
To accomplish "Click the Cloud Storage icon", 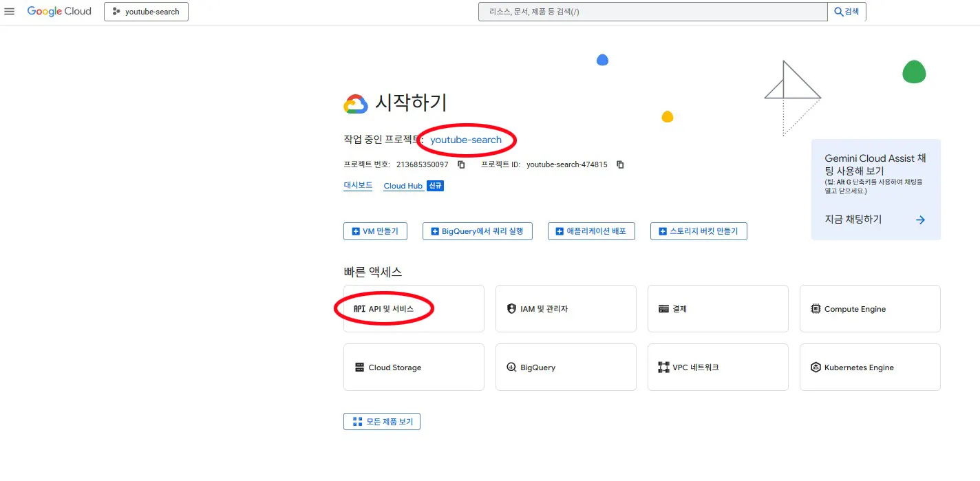I will (359, 367).
